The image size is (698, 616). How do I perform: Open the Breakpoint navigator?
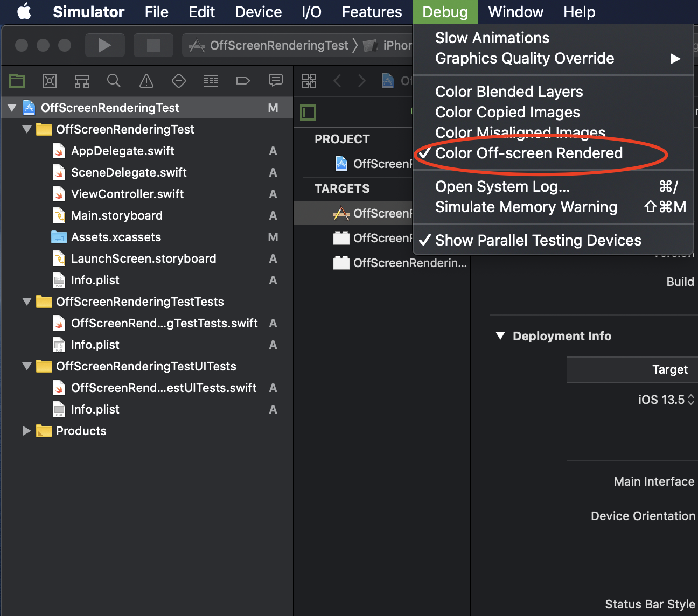[x=243, y=81]
